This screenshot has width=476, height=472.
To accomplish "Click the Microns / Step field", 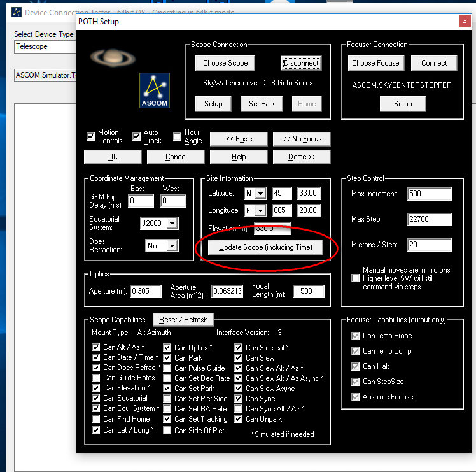I will click(x=430, y=245).
